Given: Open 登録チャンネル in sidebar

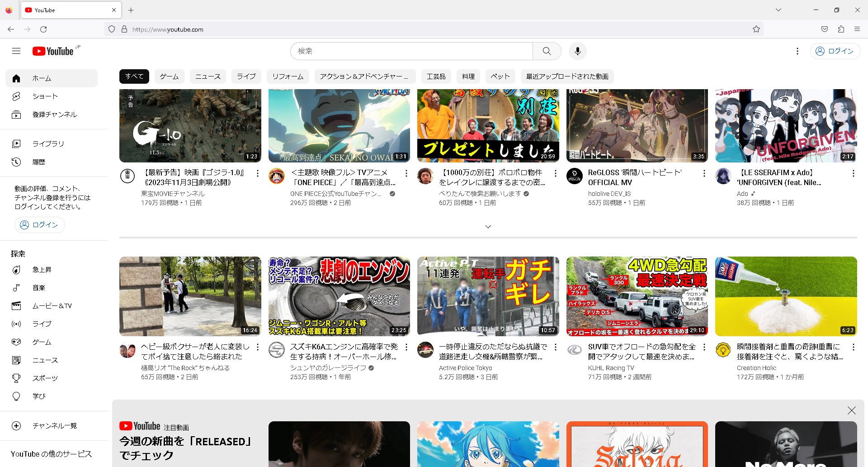Looking at the screenshot, I should [52, 114].
